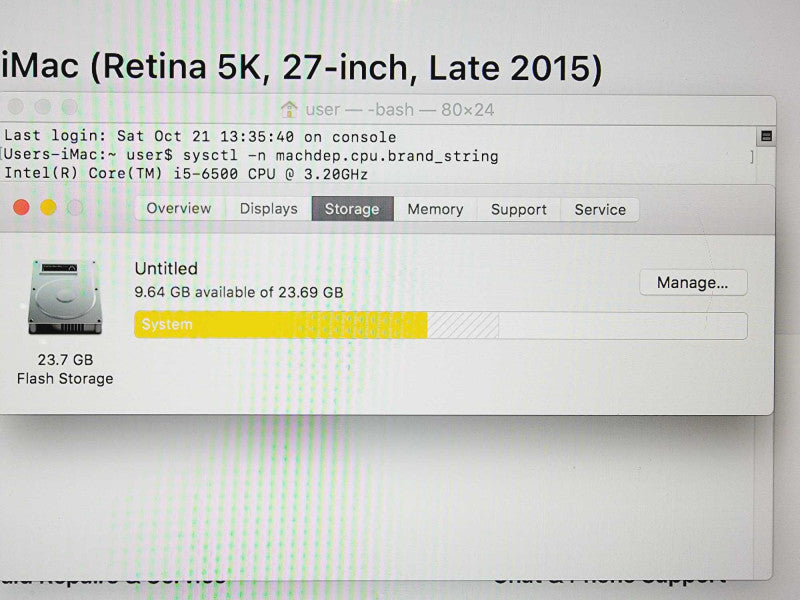
Task: Click the Untitled volume name
Action: point(166,268)
